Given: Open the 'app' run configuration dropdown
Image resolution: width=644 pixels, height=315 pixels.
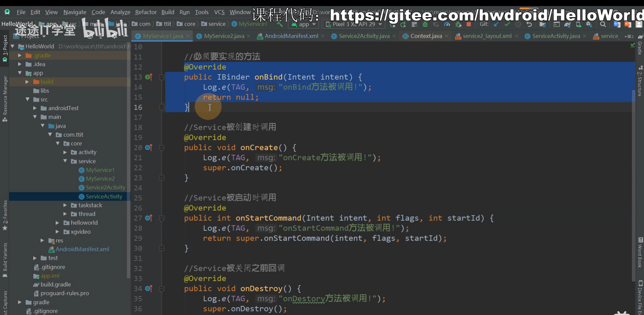Looking at the screenshot, I should pyautogui.click(x=304, y=24).
